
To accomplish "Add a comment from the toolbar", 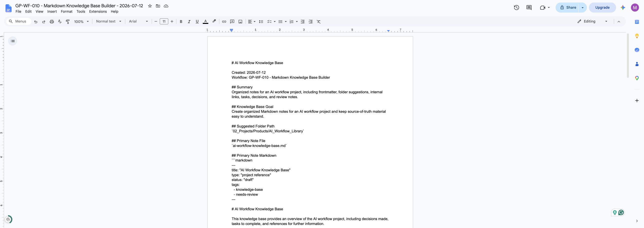I will (x=232, y=22).
